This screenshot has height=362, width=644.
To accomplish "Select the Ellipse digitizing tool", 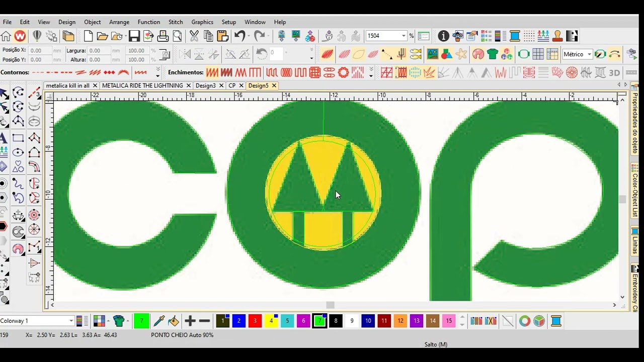I will 18,152.
